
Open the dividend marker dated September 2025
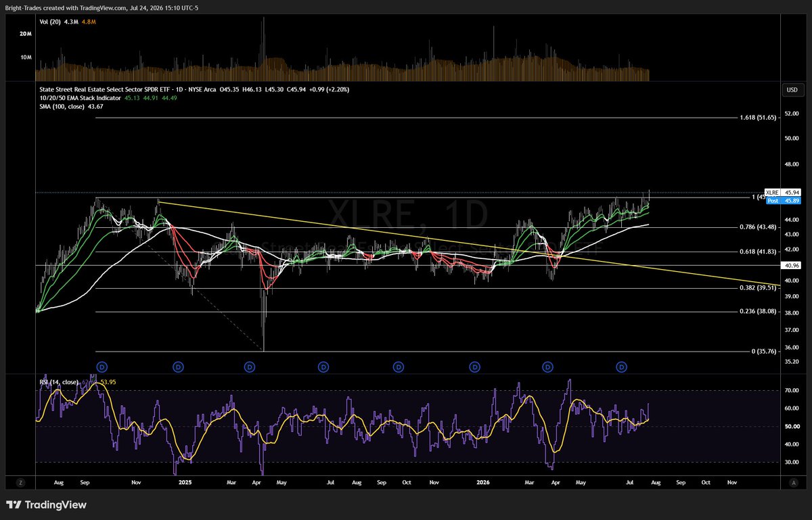click(x=399, y=367)
